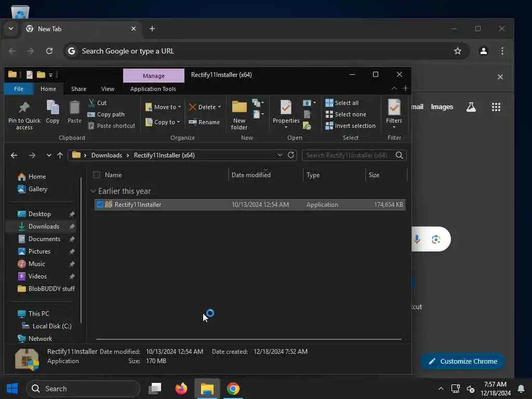Switch to the Share ribbon tab
Image resolution: width=532 pixels, height=399 pixels.
[79, 89]
